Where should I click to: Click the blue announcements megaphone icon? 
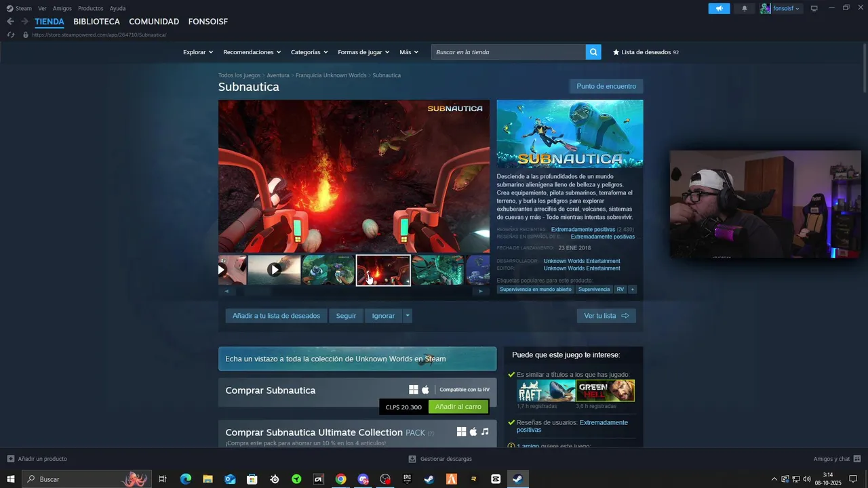(x=719, y=8)
